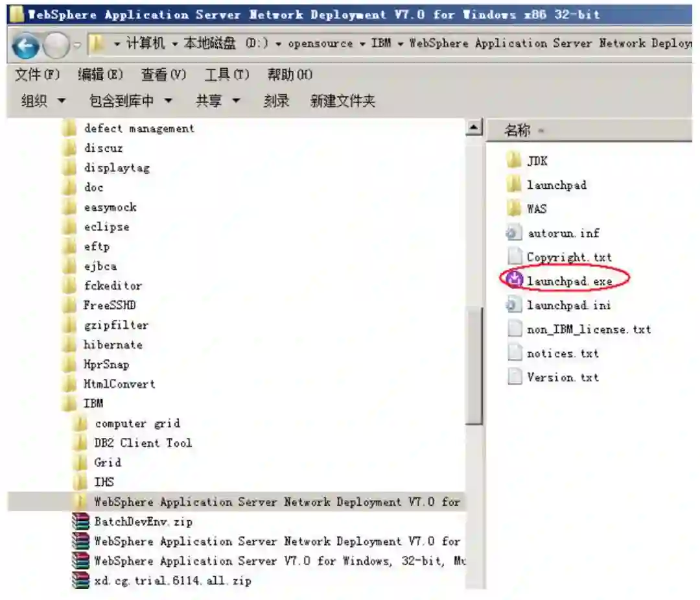
Task: Select the Grid folder icon in tree
Action: (x=80, y=462)
